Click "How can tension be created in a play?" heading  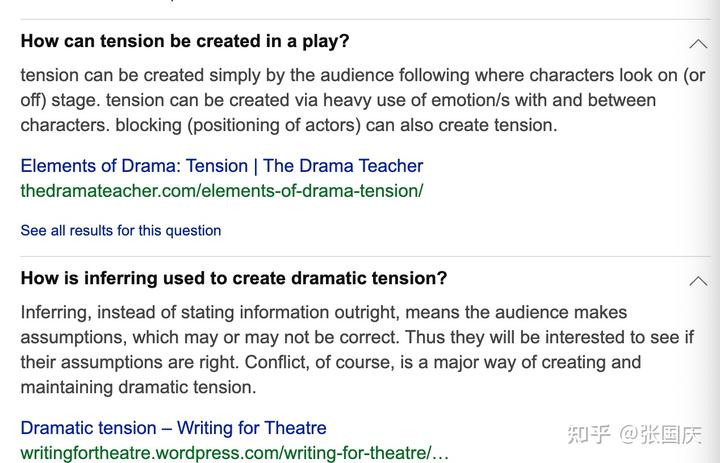pyautogui.click(x=185, y=42)
